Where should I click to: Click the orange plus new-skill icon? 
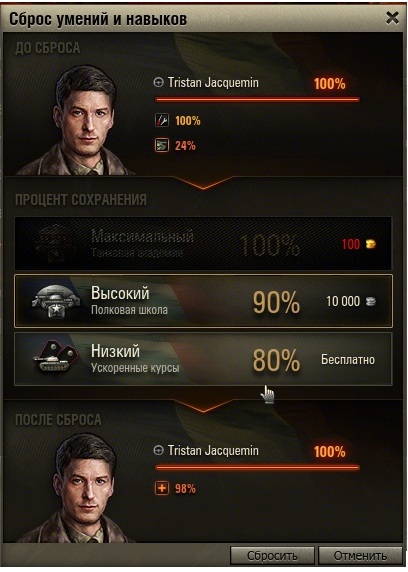[162, 488]
